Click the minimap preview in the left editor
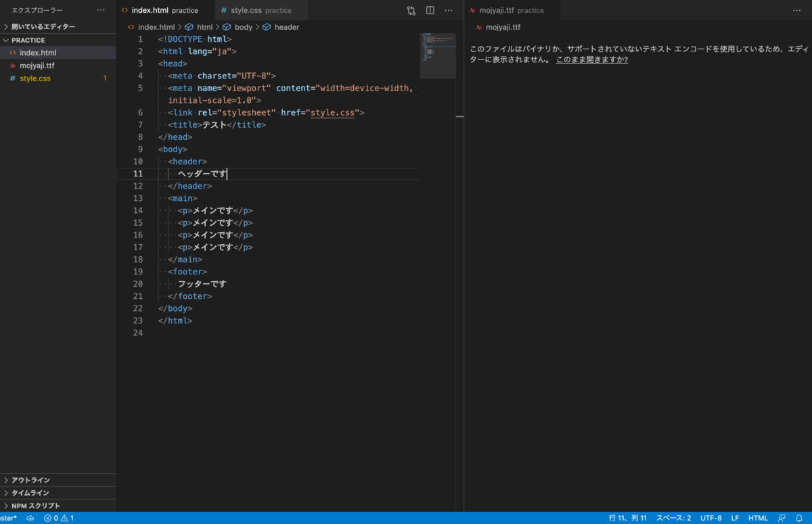812x524 pixels. click(x=438, y=55)
